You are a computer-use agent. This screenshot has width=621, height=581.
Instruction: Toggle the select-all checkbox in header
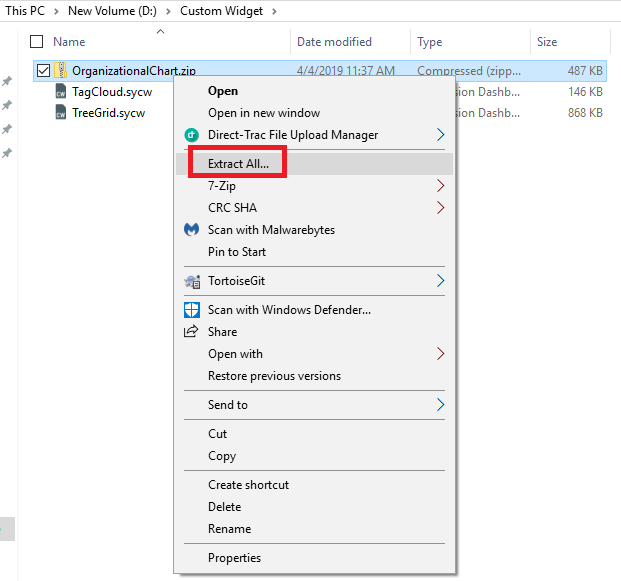click(x=37, y=42)
